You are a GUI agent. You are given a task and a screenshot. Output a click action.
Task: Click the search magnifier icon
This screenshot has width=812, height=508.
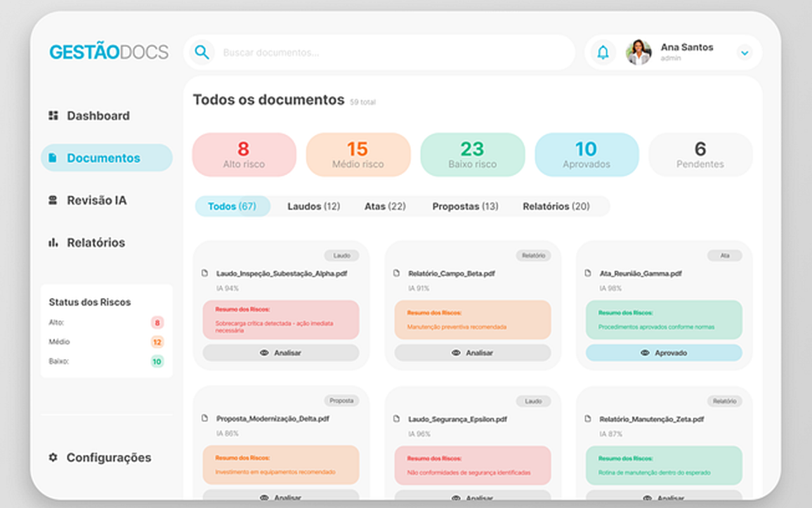pos(202,53)
